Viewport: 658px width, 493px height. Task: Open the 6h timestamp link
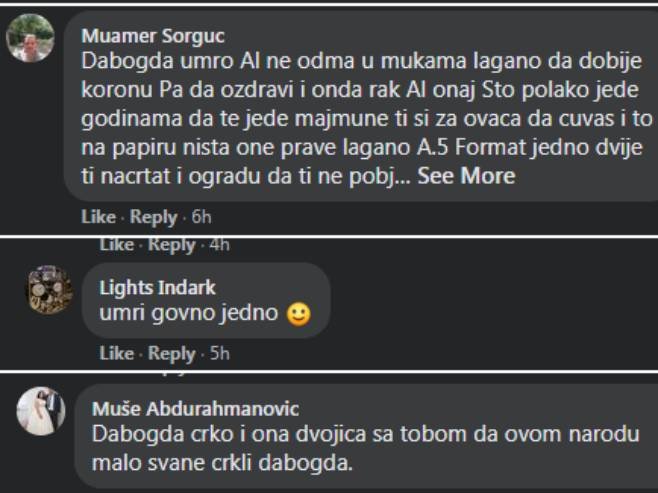201,217
